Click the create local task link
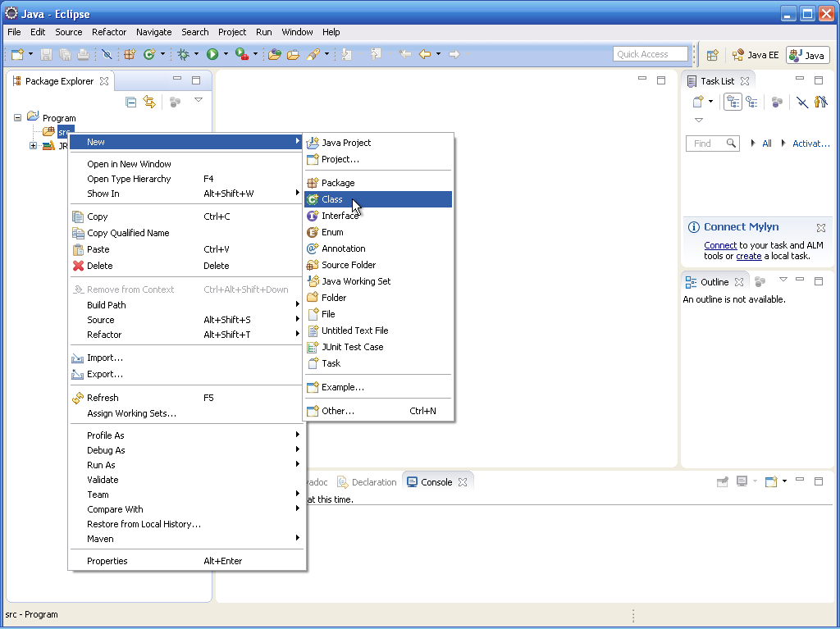This screenshot has height=629, width=840. [x=748, y=256]
